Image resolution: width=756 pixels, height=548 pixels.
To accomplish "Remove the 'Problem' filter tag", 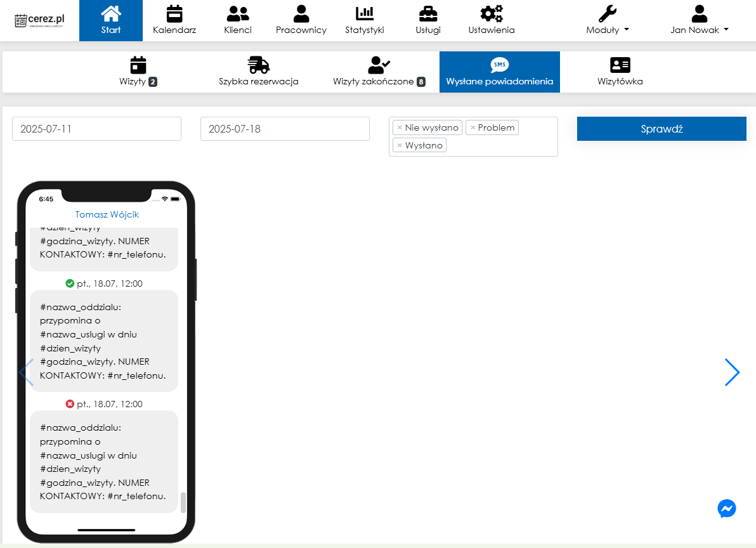I will pyautogui.click(x=472, y=128).
